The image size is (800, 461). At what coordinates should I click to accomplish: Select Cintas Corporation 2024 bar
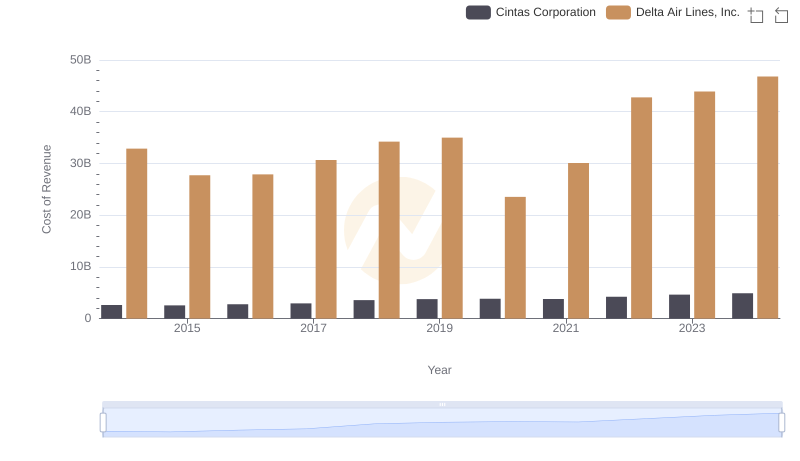pos(742,306)
